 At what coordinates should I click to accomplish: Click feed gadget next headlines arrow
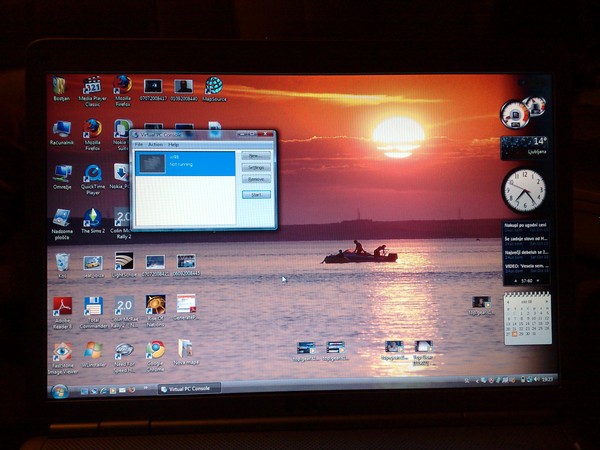(538, 280)
